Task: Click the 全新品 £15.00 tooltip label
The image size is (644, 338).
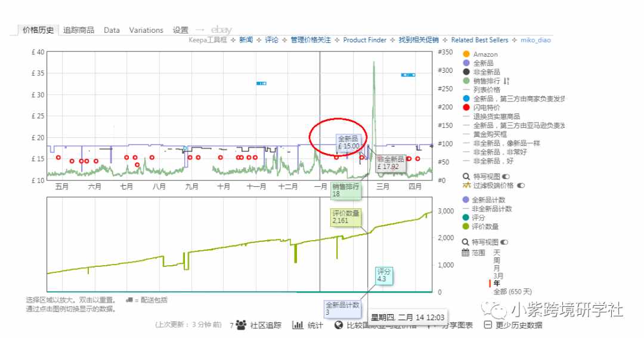Action: (x=348, y=142)
